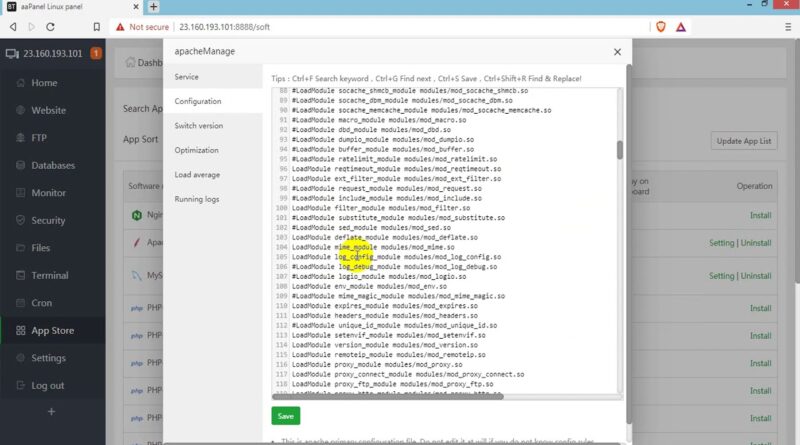Click the Website globe icon
The width and height of the screenshot is (800, 445).
click(x=20, y=110)
